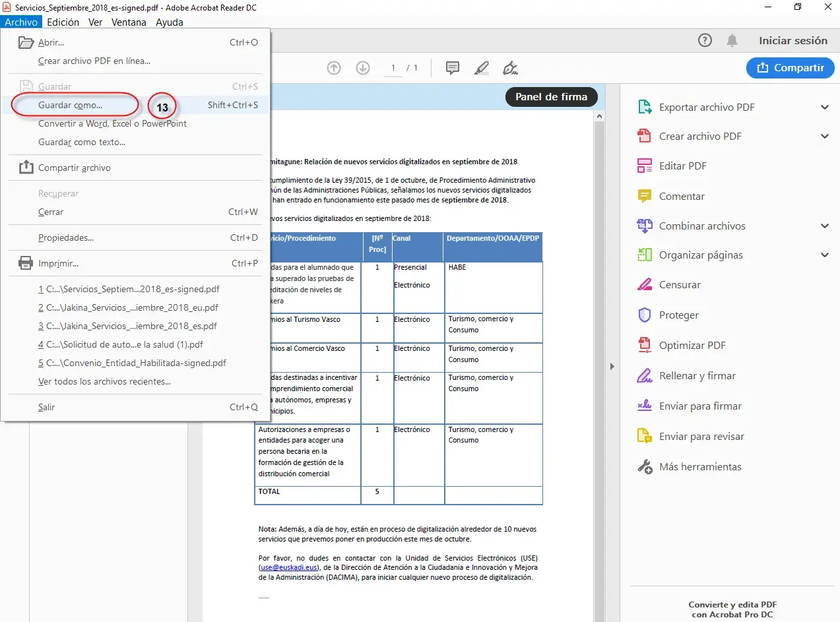Click the Abrir... menu item label
The image size is (840, 622).
(51, 43)
